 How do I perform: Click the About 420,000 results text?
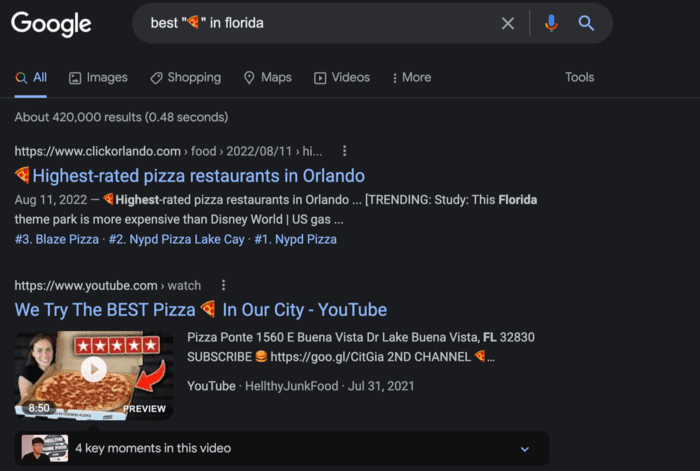tap(121, 117)
